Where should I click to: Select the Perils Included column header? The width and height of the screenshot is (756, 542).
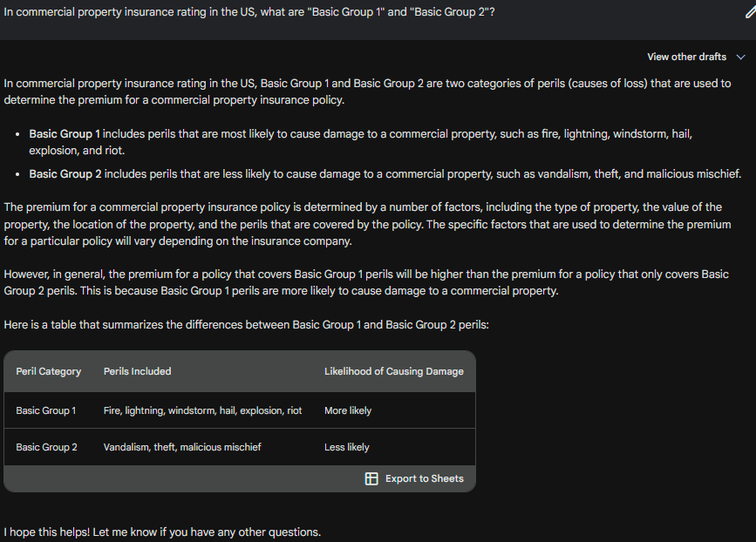(x=138, y=371)
